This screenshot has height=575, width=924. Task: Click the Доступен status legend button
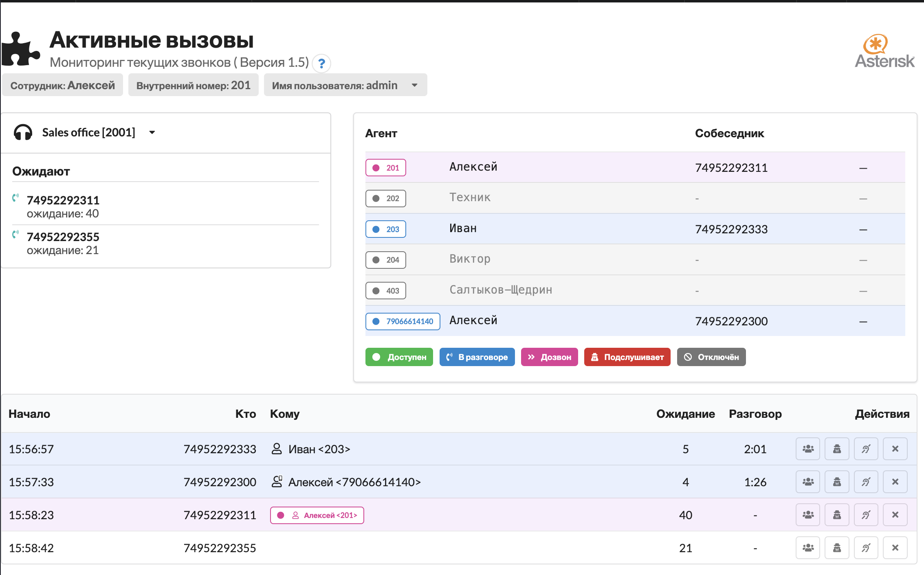point(399,357)
